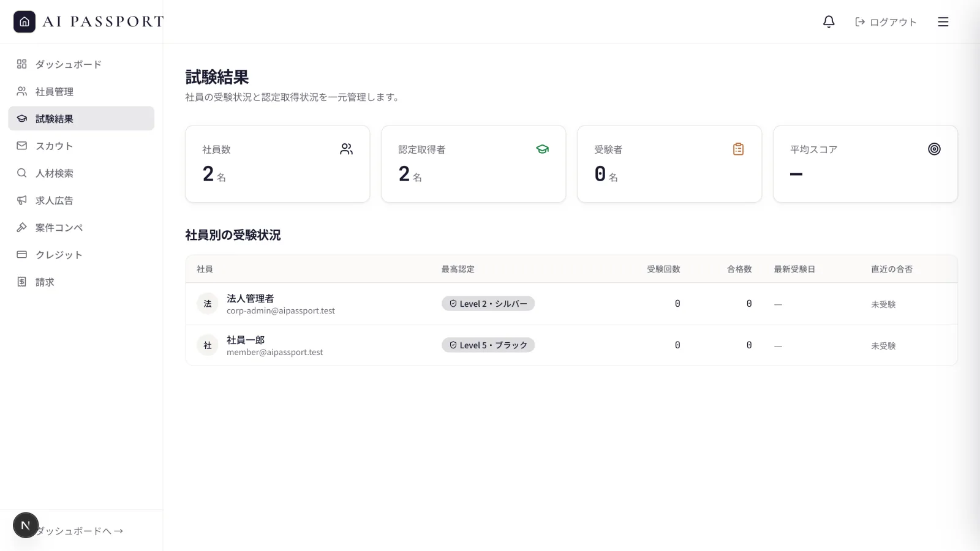This screenshot has width=980, height=551.
Task: Click the logout arrow icon
Action: point(860,22)
